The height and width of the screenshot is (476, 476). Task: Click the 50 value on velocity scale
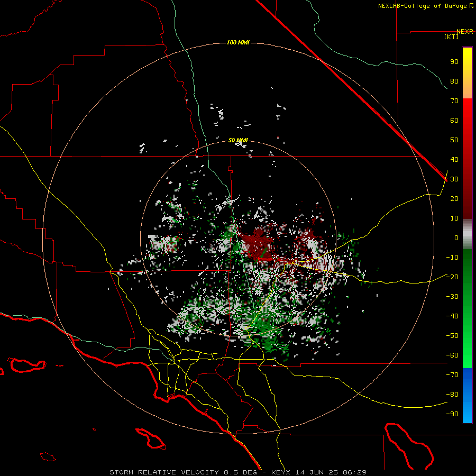click(454, 140)
